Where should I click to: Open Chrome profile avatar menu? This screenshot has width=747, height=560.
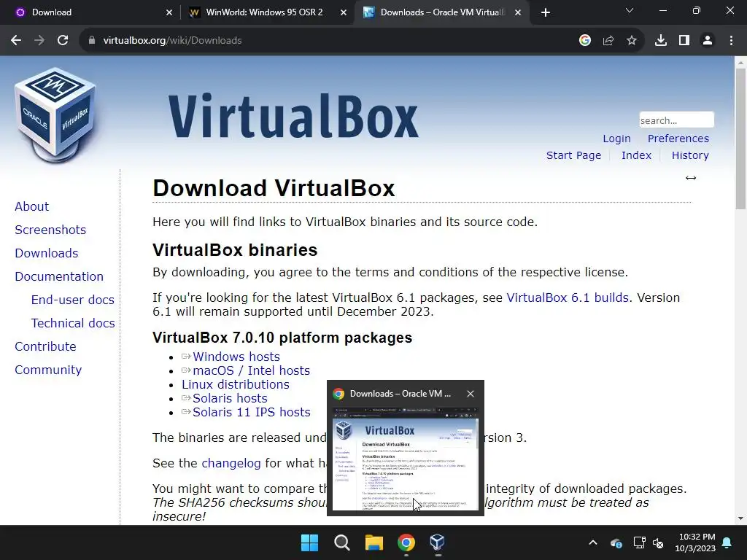708,41
